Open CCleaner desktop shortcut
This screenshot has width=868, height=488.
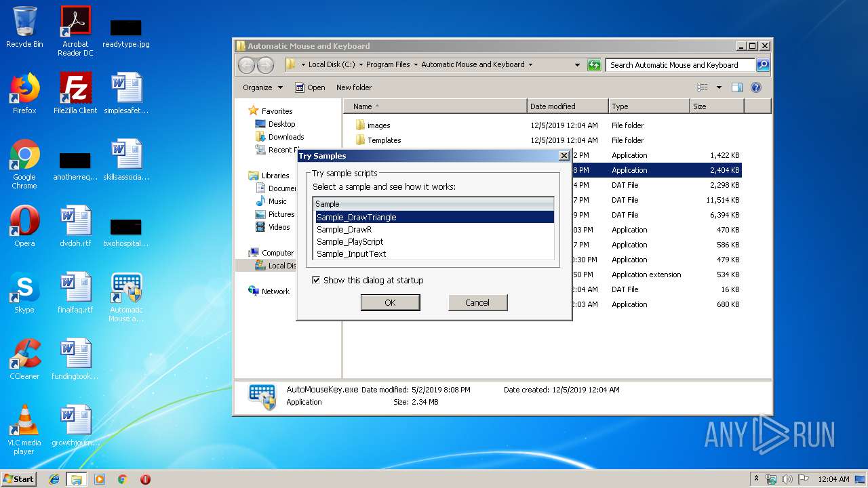click(x=24, y=359)
